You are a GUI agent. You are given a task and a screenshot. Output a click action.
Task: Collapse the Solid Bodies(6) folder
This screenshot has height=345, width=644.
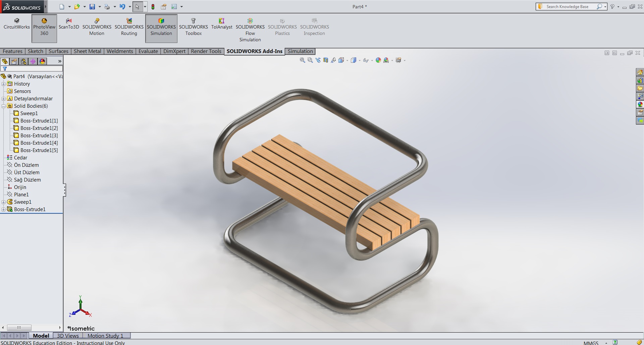click(x=4, y=106)
